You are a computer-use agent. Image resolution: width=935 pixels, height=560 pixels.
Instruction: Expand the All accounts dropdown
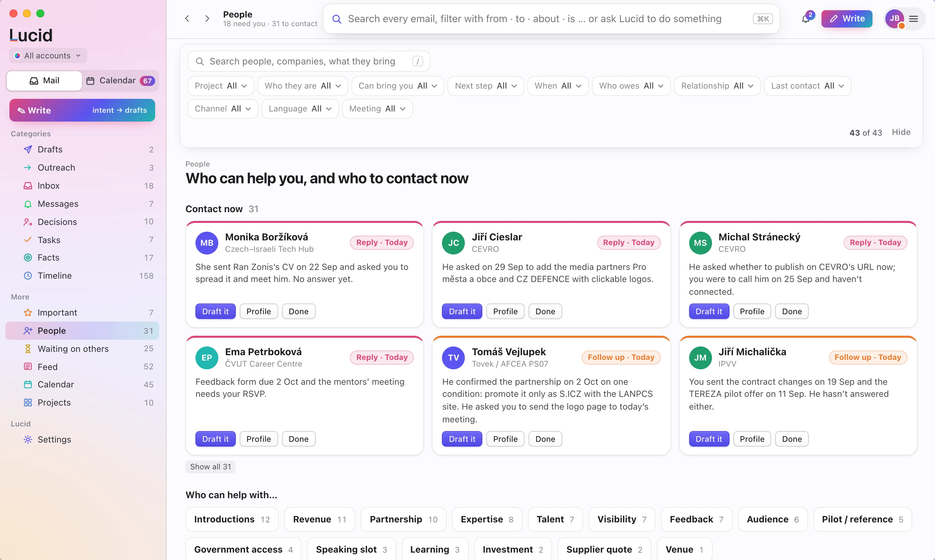coord(48,55)
